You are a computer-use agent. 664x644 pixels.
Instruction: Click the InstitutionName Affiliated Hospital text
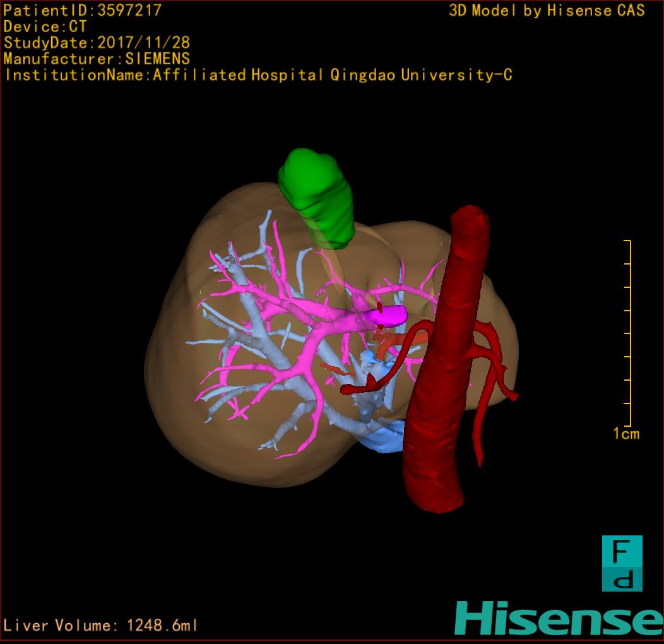click(x=259, y=75)
